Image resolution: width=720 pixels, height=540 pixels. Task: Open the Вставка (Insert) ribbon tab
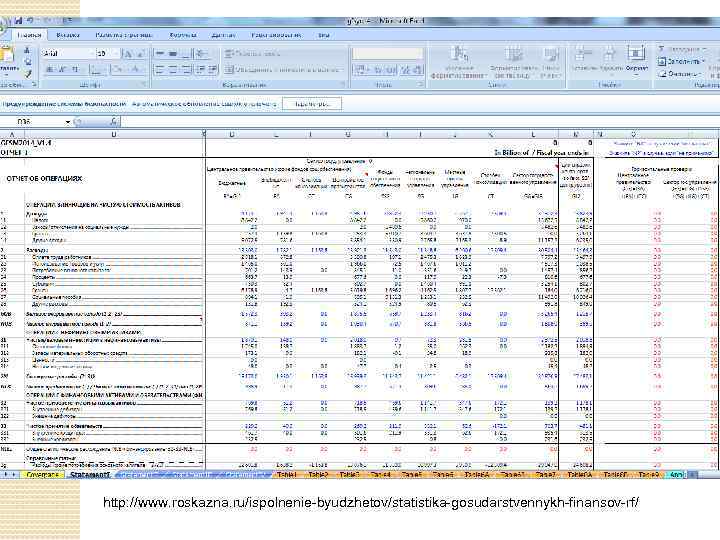(68, 35)
